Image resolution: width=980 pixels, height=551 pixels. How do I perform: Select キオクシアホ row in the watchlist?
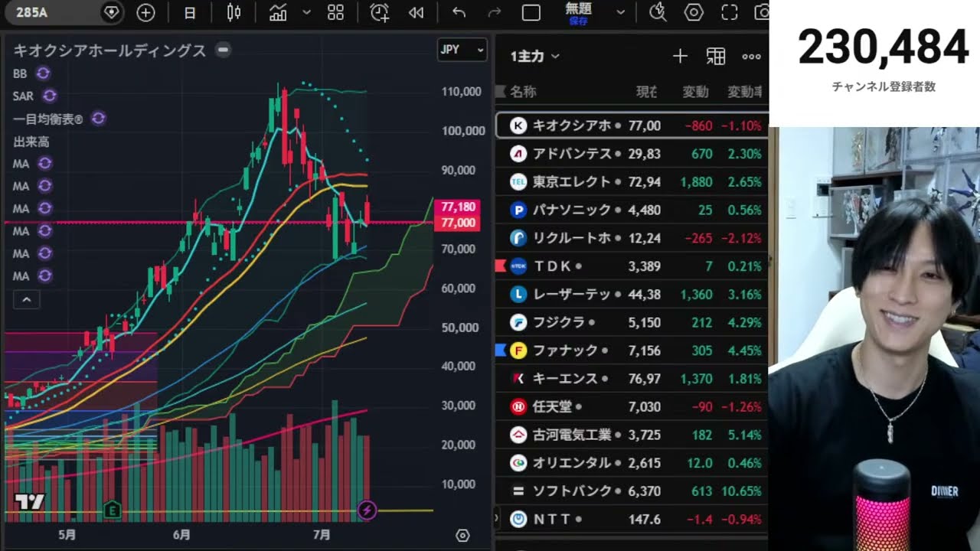pyautogui.click(x=632, y=126)
